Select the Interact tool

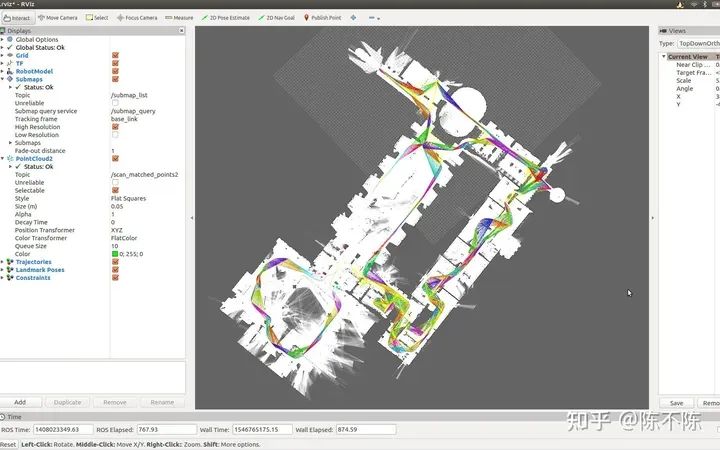(17, 18)
